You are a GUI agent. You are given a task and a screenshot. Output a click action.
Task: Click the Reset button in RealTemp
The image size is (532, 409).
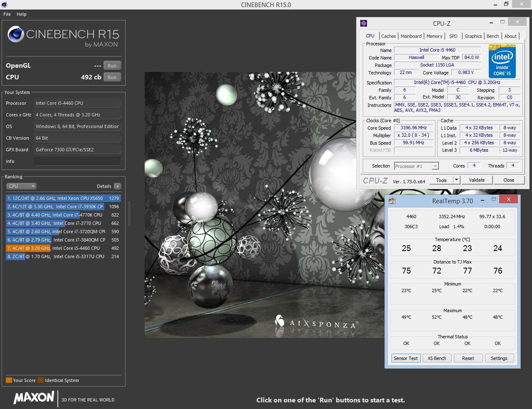coord(468,358)
